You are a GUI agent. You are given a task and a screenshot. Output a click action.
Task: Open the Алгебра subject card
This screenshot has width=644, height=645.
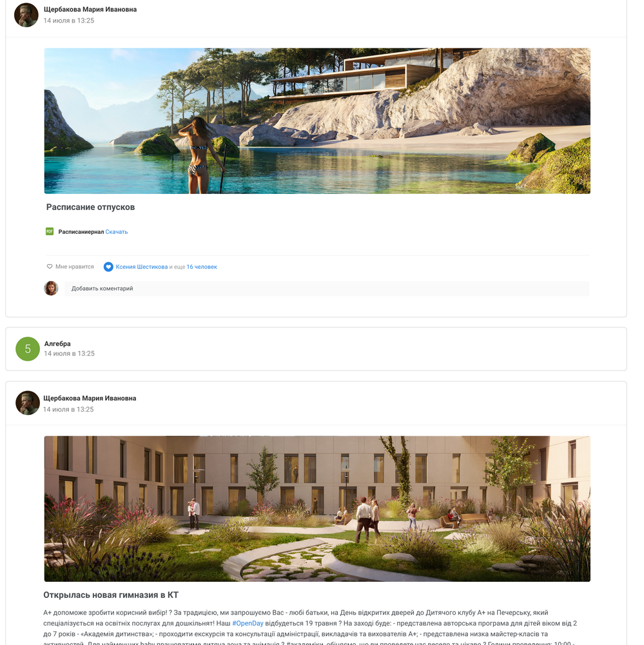tap(316, 349)
